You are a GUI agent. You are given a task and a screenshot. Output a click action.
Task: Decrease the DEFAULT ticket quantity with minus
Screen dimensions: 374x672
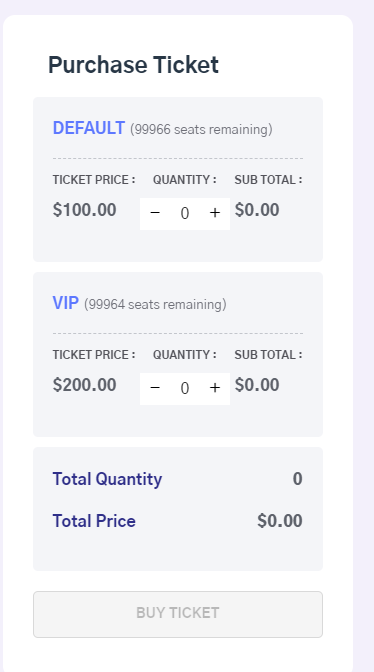coord(155,213)
